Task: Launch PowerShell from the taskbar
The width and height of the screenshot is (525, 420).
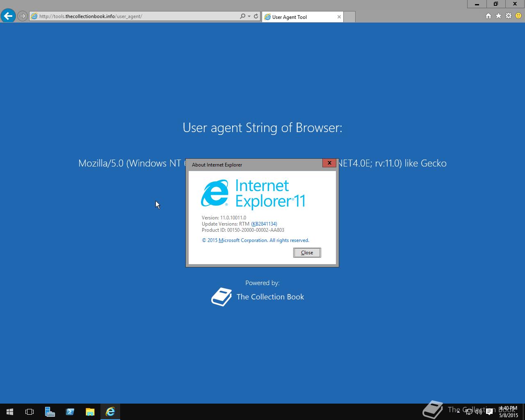Action: [70, 412]
